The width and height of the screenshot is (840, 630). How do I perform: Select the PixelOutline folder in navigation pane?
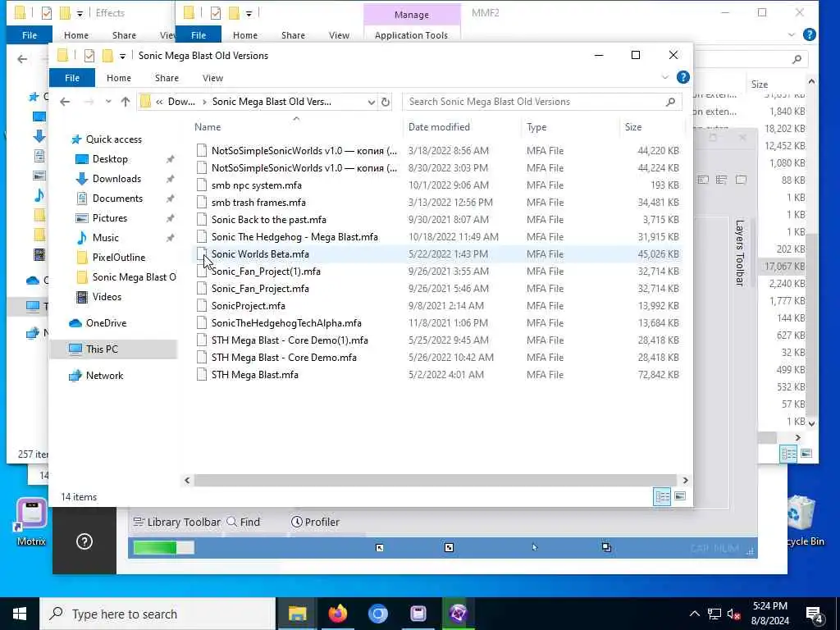(x=118, y=258)
